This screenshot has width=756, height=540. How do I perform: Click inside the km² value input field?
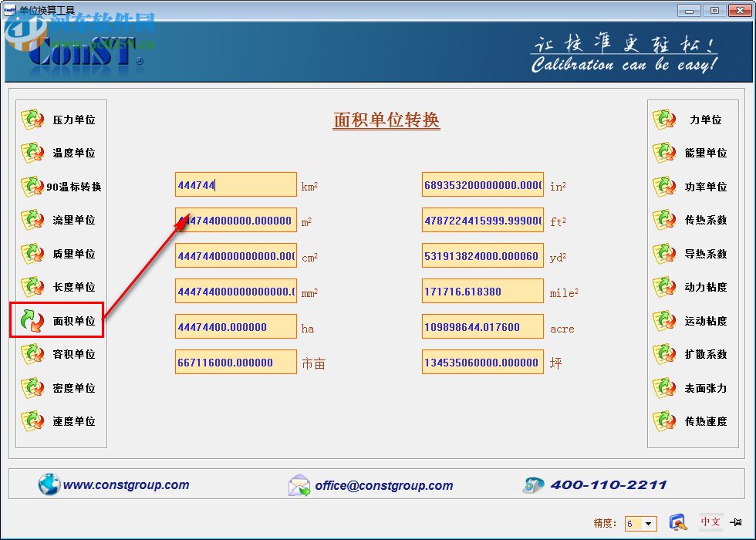pyautogui.click(x=235, y=184)
